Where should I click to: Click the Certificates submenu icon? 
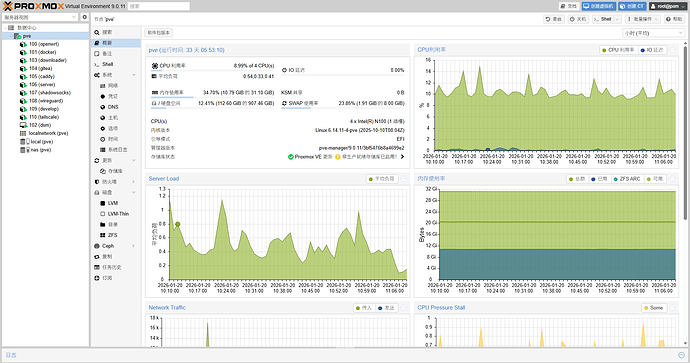(103, 96)
